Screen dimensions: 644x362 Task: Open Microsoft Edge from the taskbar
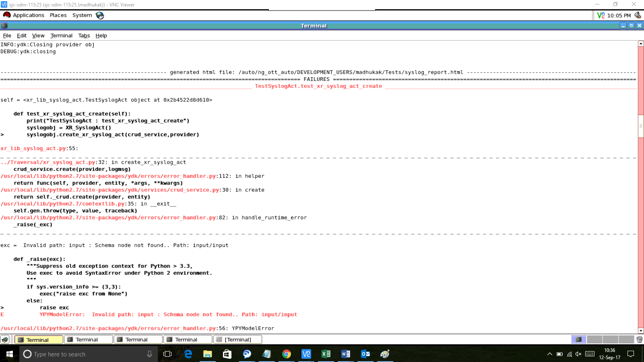click(188, 354)
